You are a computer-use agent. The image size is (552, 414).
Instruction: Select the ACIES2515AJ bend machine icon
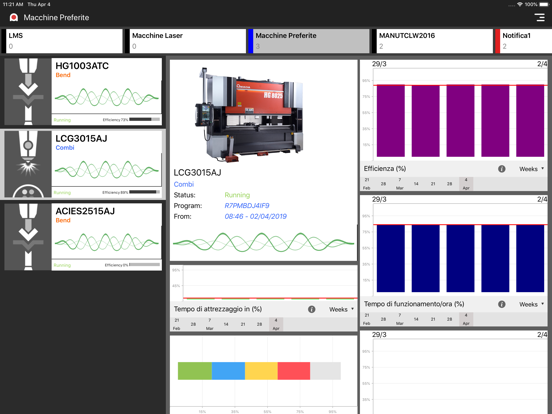point(28,237)
